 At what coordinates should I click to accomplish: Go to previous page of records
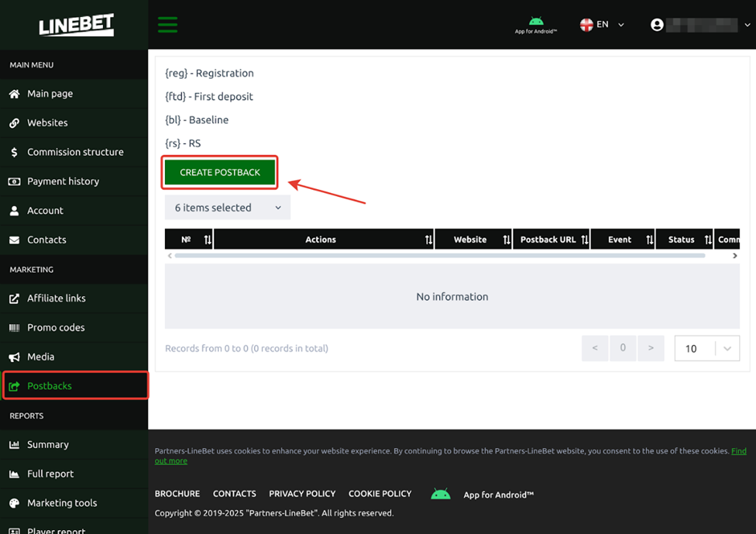pyautogui.click(x=595, y=348)
